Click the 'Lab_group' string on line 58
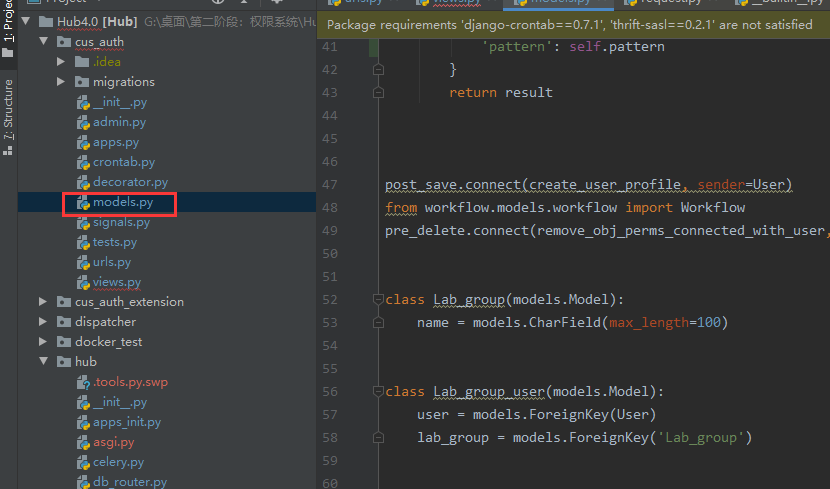The image size is (830, 489). (x=701, y=438)
